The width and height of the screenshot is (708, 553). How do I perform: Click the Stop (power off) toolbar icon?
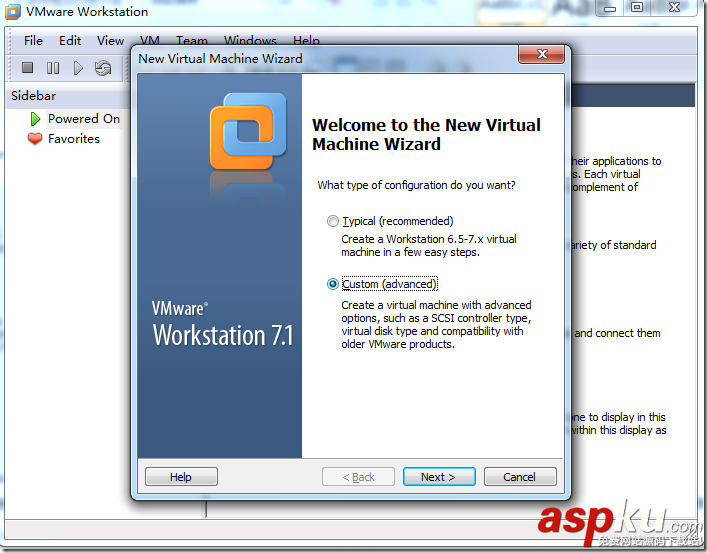(28, 68)
